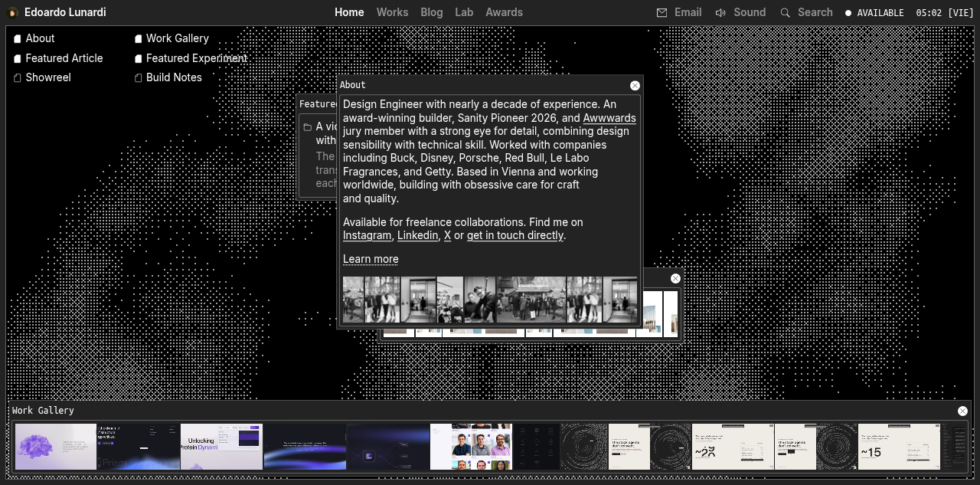Select the About window title bar
This screenshot has width=980, height=485.
click(x=490, y=85)
